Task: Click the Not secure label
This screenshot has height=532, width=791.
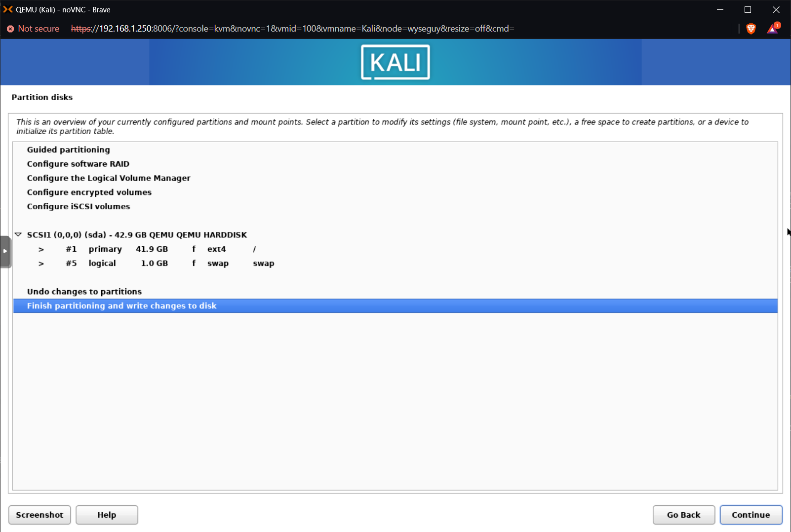Action: coord(39,29)
